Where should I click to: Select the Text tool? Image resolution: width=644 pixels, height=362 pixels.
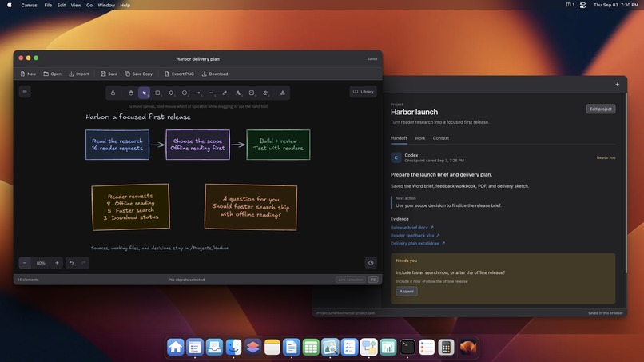[x=238, y=93]
